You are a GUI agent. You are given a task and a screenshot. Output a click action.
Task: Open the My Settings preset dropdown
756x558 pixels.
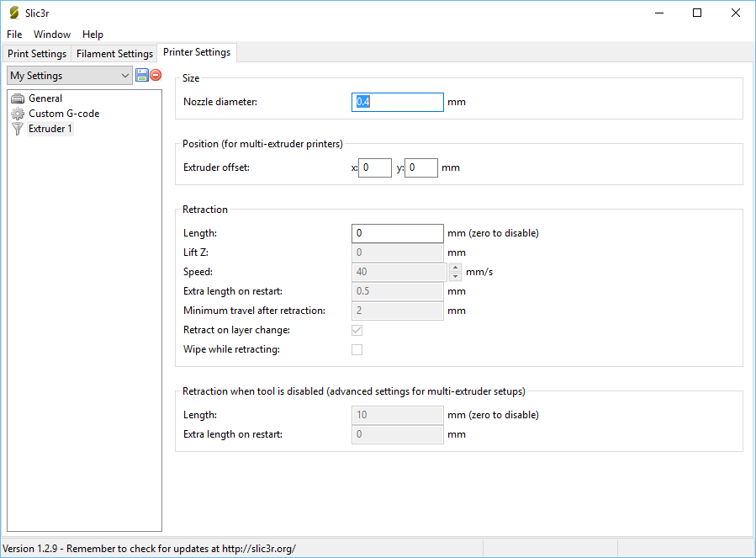pyautogui.click(x=70, y=75)
